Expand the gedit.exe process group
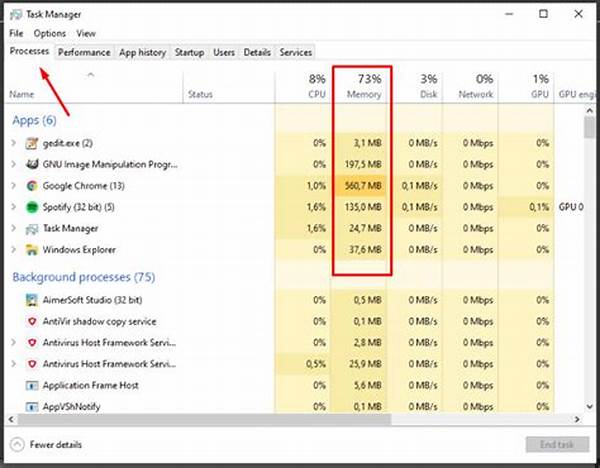 pos(14,143)
